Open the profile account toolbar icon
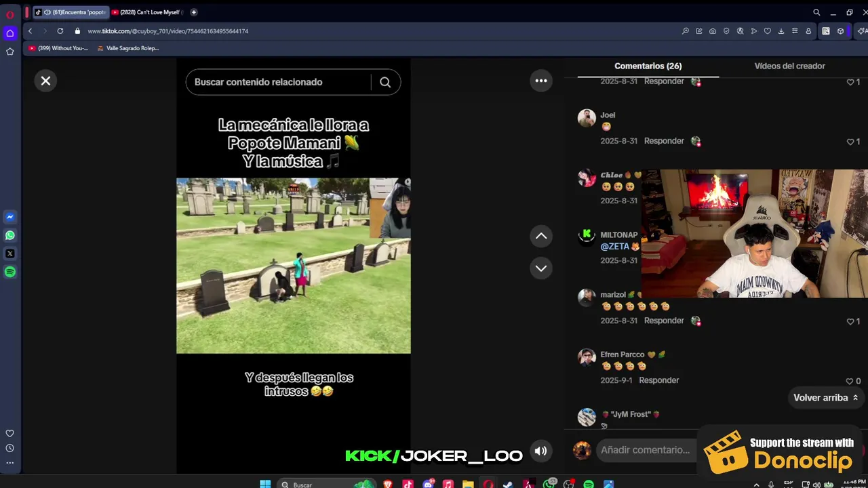Viewport: 868px width, 488px height. [808, 31]
